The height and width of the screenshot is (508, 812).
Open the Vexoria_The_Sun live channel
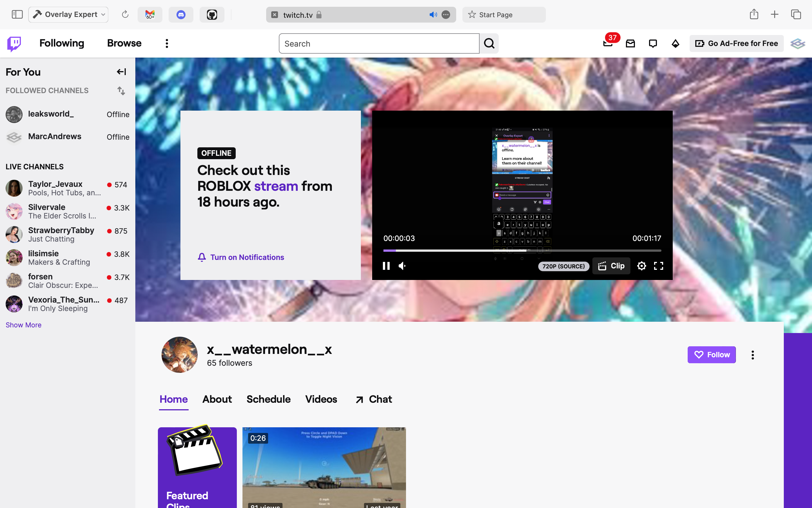click(x=67, y=304)
